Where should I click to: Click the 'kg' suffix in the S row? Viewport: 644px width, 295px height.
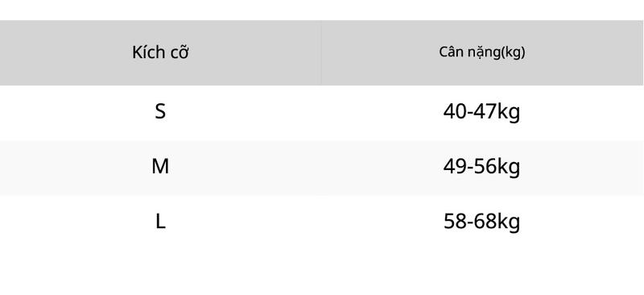point(509,113)
